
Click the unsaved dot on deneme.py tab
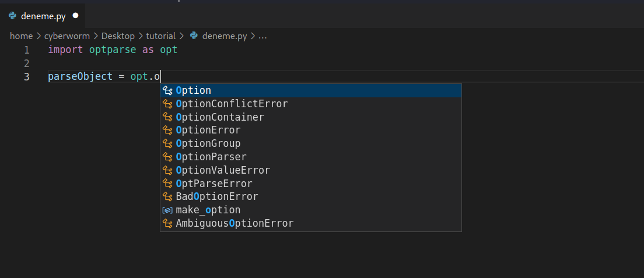pyautogui.click(x=75, y=16)
